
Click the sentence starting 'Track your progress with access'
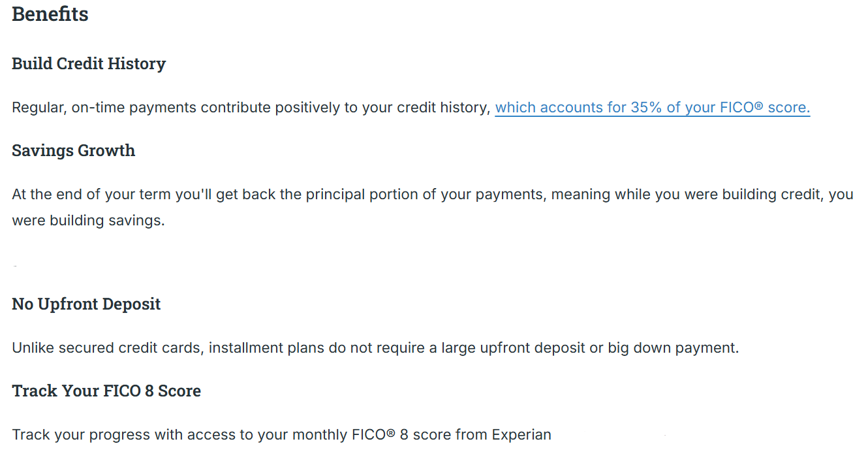[x=281, y=434]
